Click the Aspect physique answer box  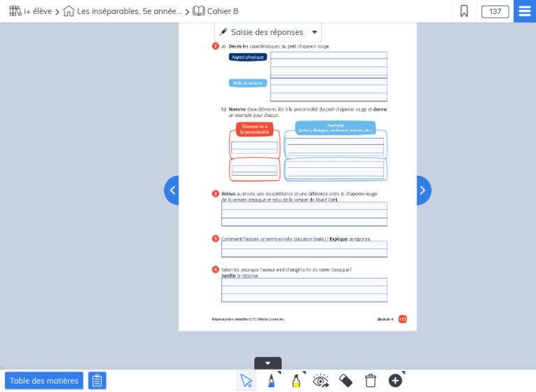tap(329, 64)
